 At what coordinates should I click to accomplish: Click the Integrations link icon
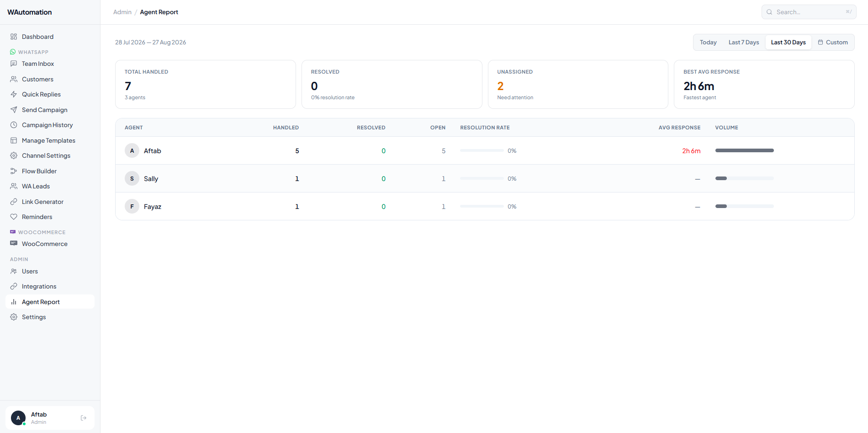click(14, 286)
